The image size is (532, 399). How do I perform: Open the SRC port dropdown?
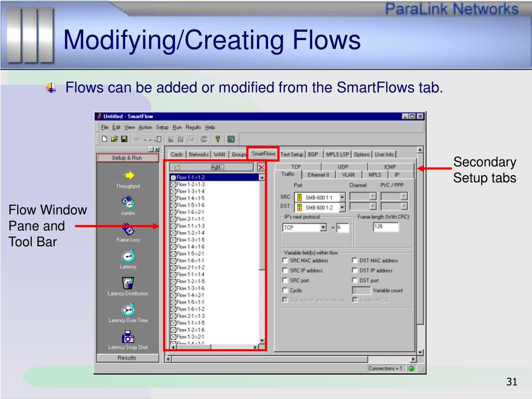342,197
